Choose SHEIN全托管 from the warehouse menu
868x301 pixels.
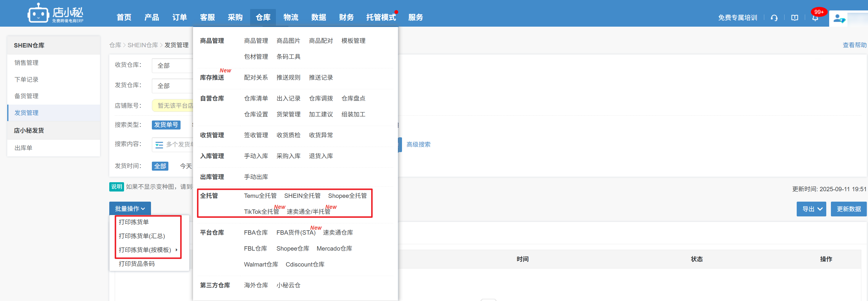point(302,196)
